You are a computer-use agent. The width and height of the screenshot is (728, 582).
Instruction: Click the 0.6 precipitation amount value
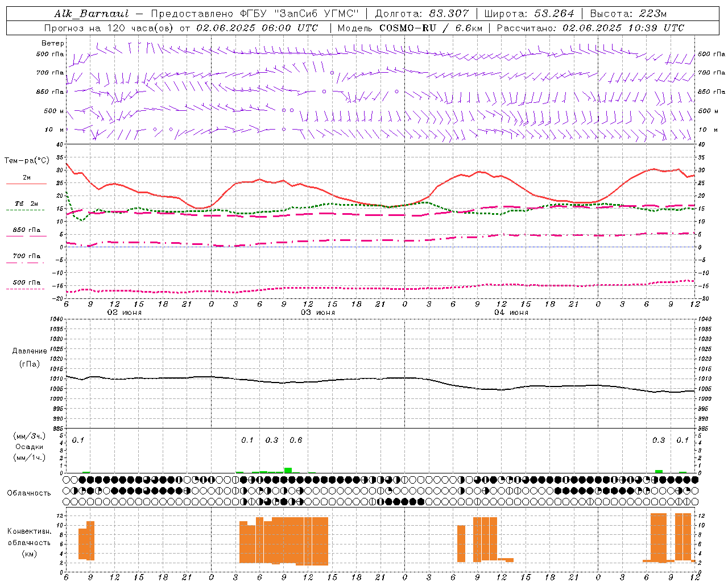click(296, 440)
